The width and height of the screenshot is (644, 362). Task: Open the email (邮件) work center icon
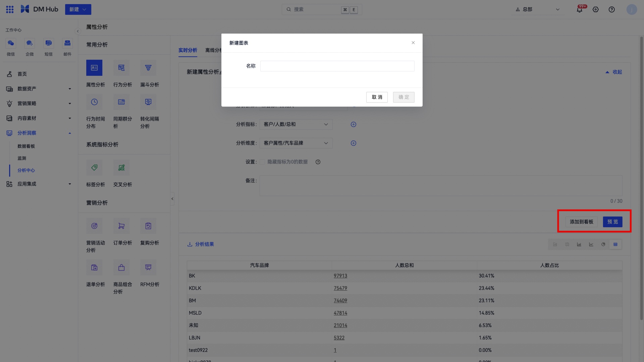67,43
